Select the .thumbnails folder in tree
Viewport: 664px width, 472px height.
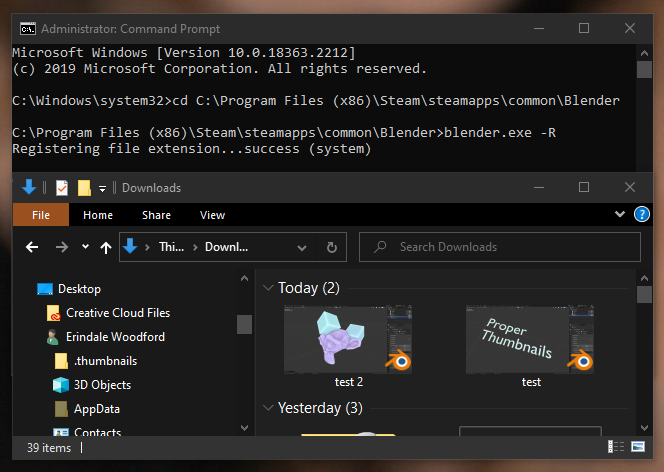(x=105, y=361)
